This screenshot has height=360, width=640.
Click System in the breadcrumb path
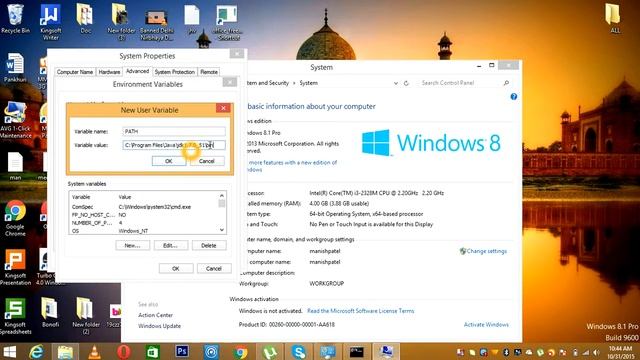309,83
